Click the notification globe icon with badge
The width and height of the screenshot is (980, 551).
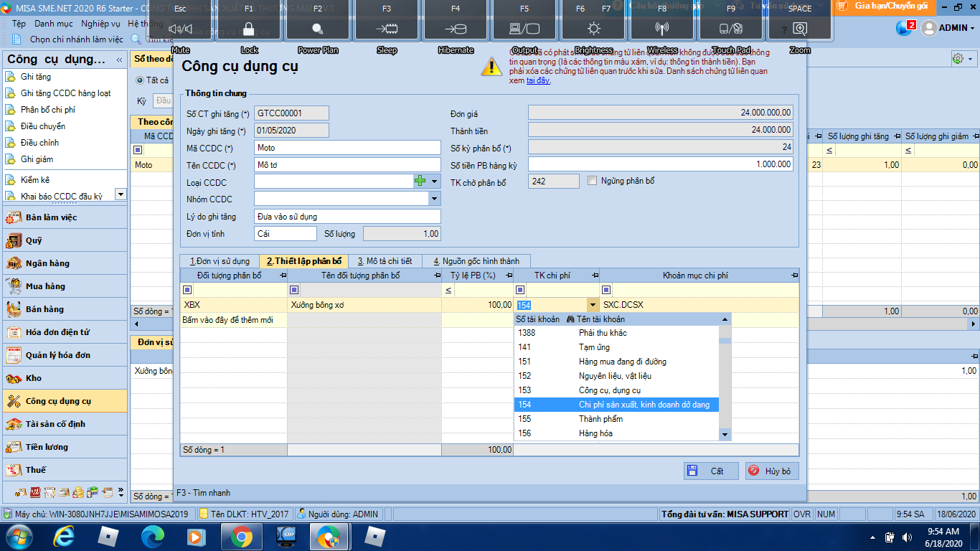[x=904, y=28]
